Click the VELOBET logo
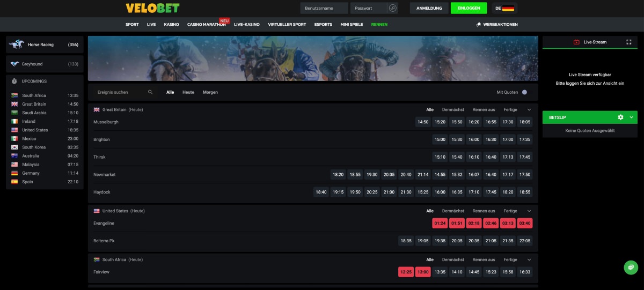This screenshot has height=290, width=644. pyautogui.click(x=152, y=8)
